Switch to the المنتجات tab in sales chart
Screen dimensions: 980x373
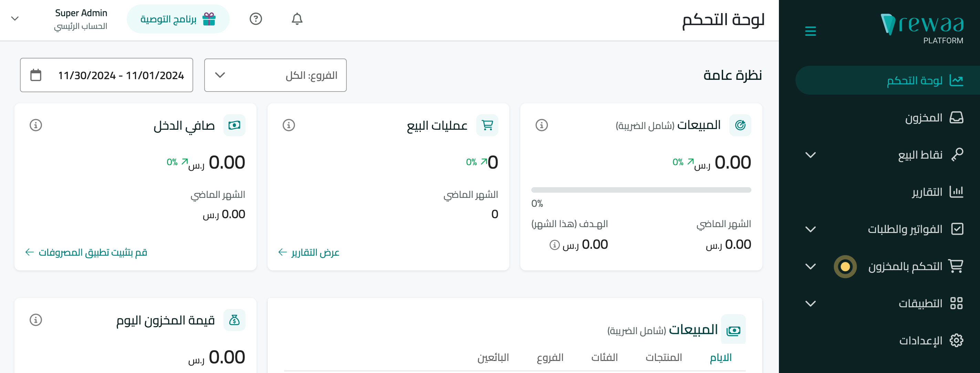click(x=664, y=358)
